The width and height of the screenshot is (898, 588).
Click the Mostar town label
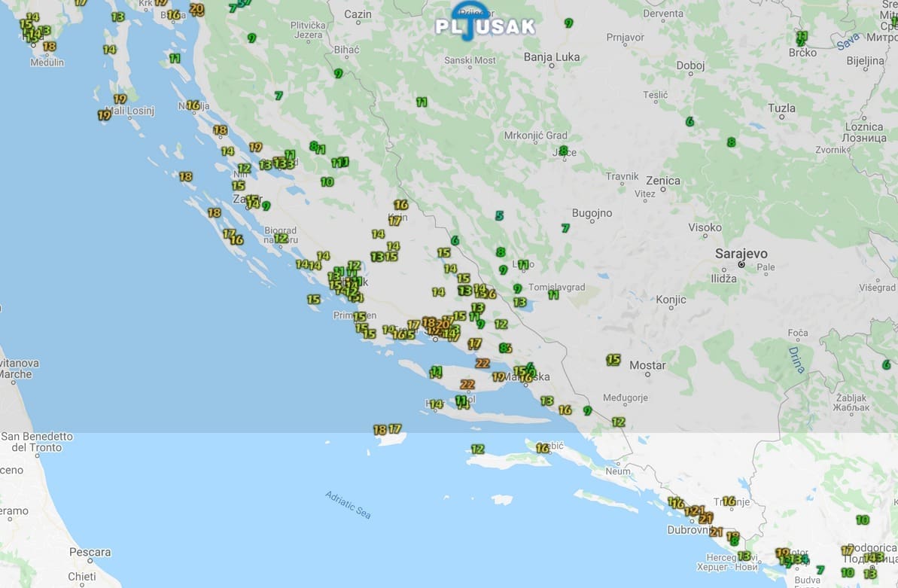point(647,366)
